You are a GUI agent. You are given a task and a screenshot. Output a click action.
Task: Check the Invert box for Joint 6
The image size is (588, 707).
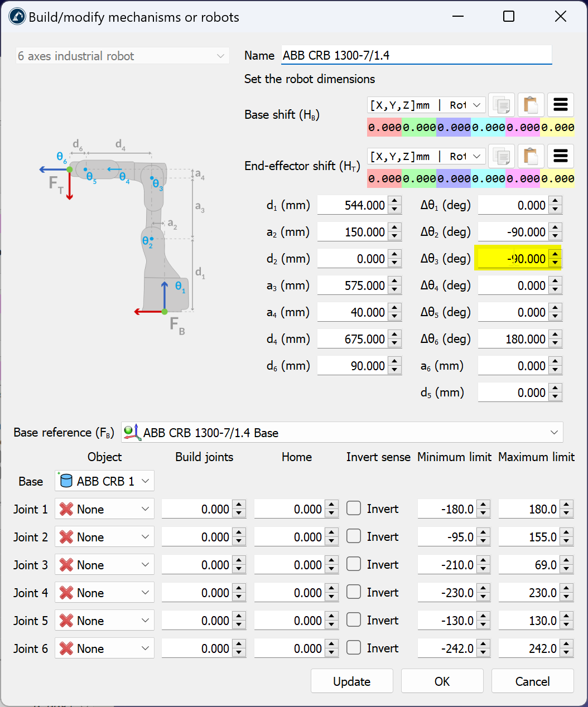point(354,647)
